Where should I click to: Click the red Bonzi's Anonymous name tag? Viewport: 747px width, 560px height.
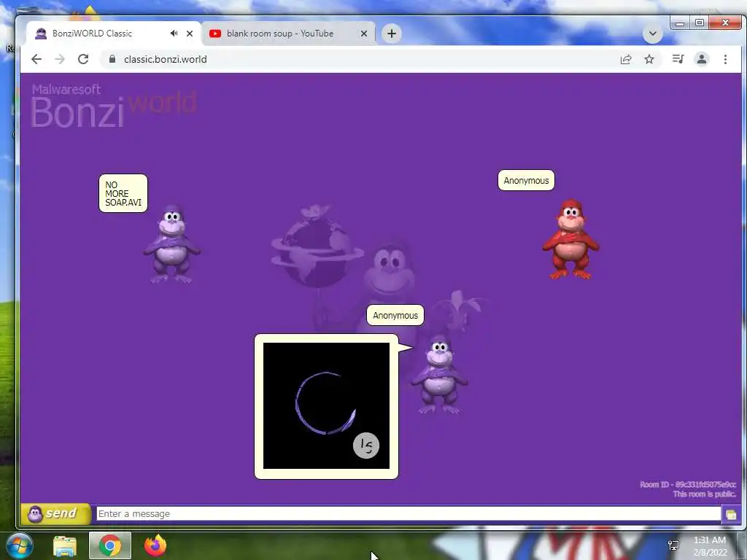(526, 181)
